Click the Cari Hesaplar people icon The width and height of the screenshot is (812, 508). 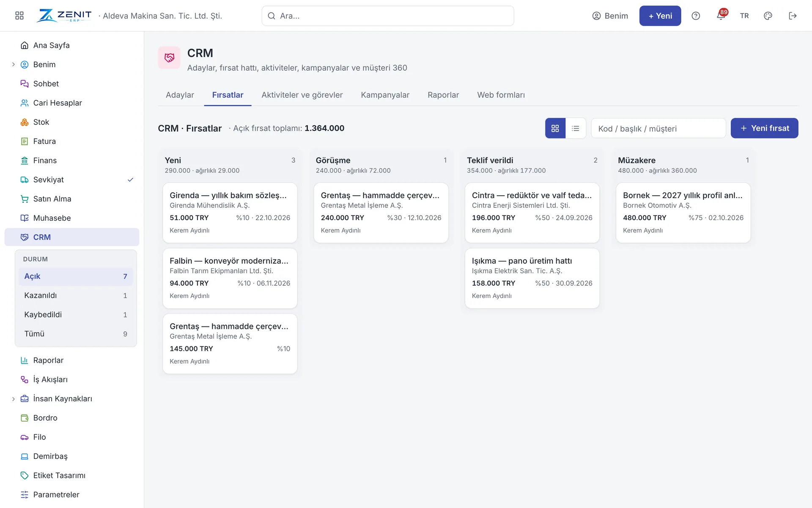[x=25, y=103]
